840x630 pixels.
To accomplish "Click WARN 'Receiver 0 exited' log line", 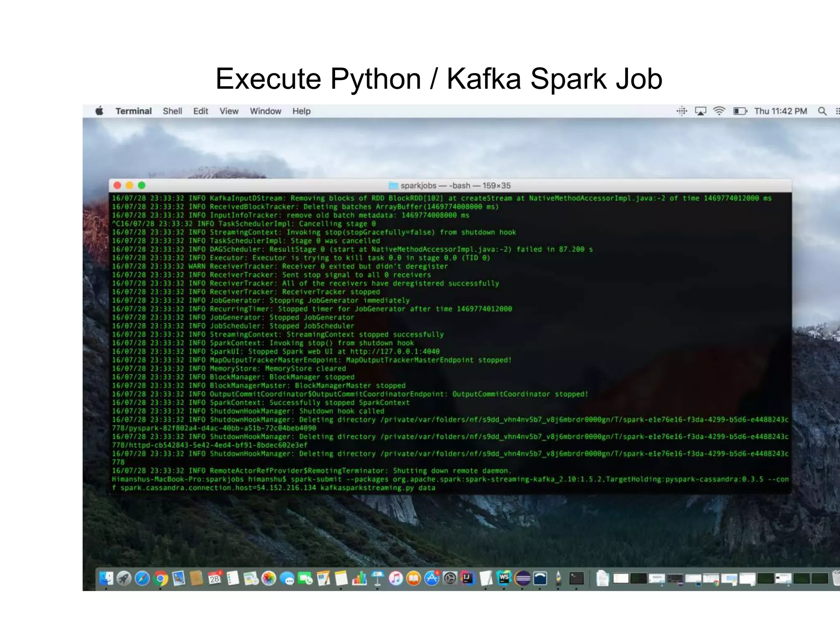I will [x=280, y=267].
